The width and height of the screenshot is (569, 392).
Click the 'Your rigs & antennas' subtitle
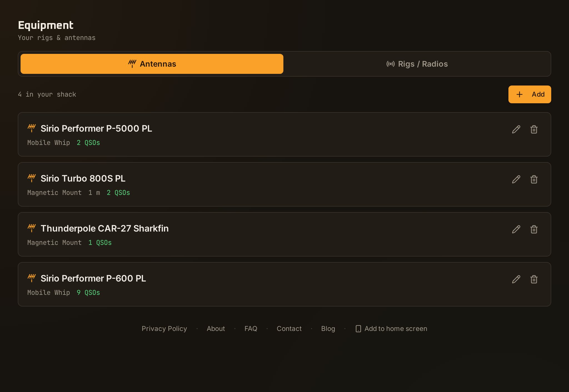(57, 38)
